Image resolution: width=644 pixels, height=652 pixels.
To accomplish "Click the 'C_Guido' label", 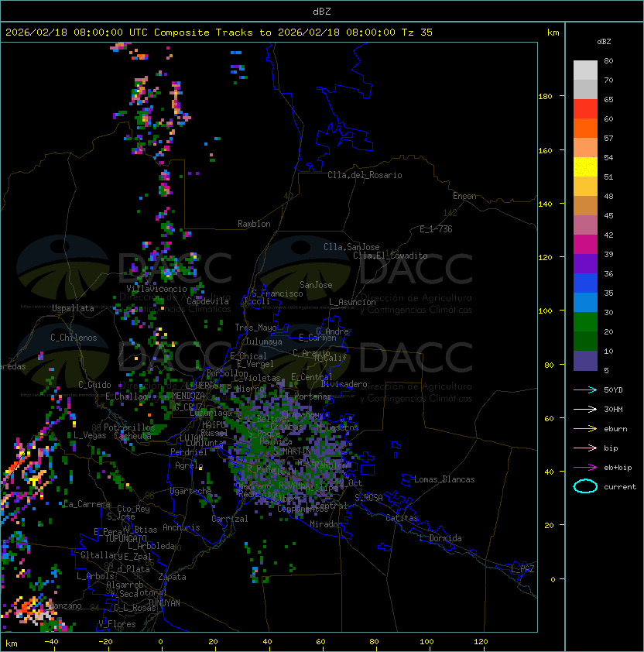I will pos(94,385).
